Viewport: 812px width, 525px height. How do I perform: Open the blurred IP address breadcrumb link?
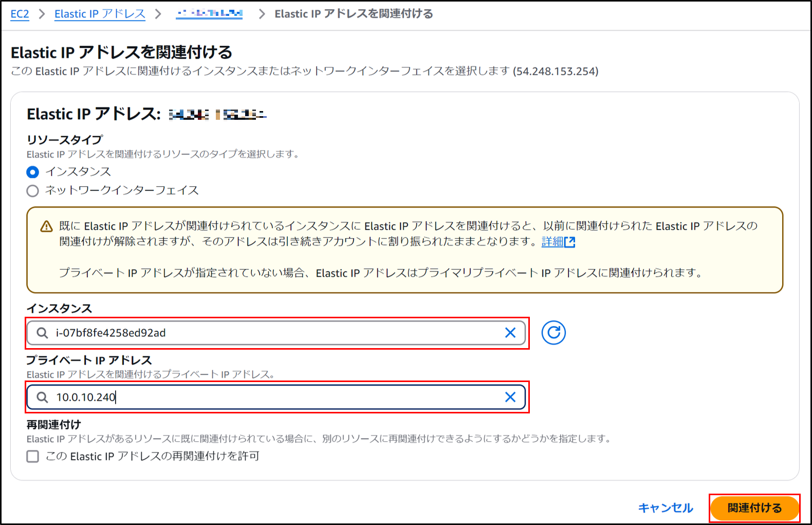coord(209,14)
